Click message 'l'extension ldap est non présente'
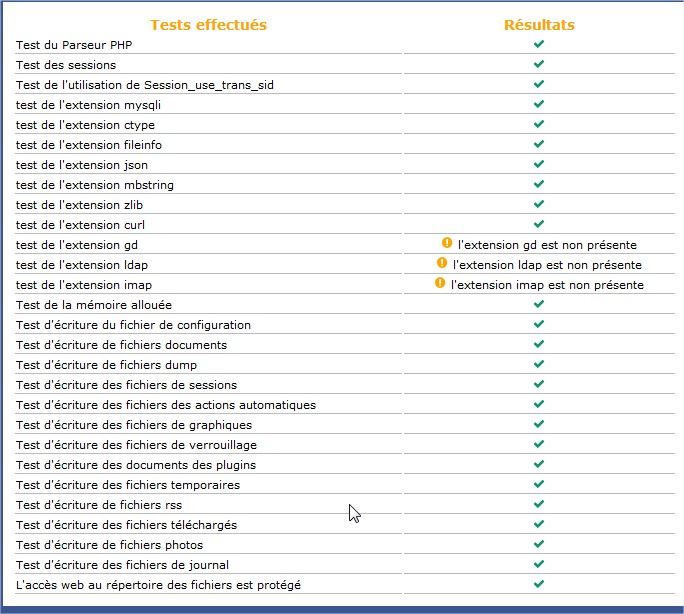The height and width of the screenshot is (614, 684). coord(547,265)
